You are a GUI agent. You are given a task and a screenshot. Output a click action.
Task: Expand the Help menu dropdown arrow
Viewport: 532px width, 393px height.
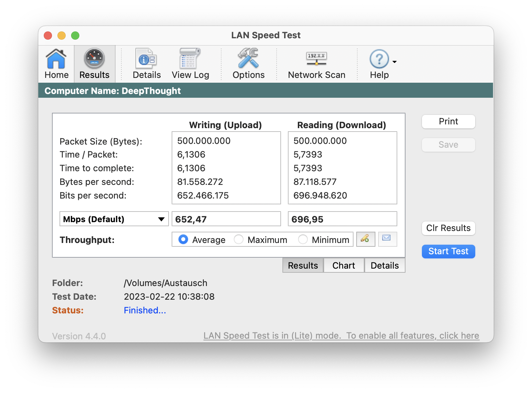pos(395,62)
